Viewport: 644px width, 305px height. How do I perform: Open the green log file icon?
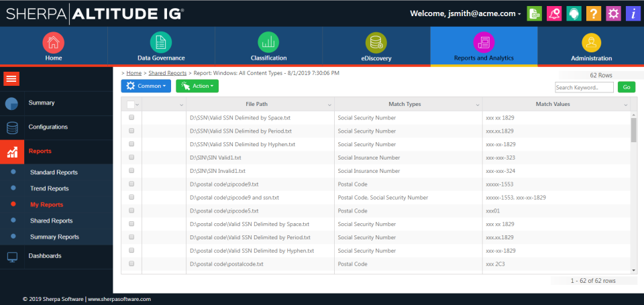point(534,13)
